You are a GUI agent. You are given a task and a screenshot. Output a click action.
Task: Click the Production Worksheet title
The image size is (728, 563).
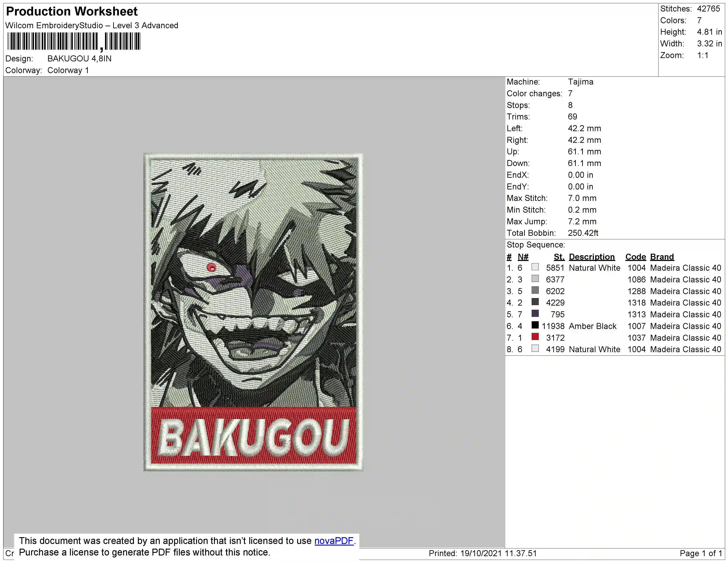pos(72,11)
